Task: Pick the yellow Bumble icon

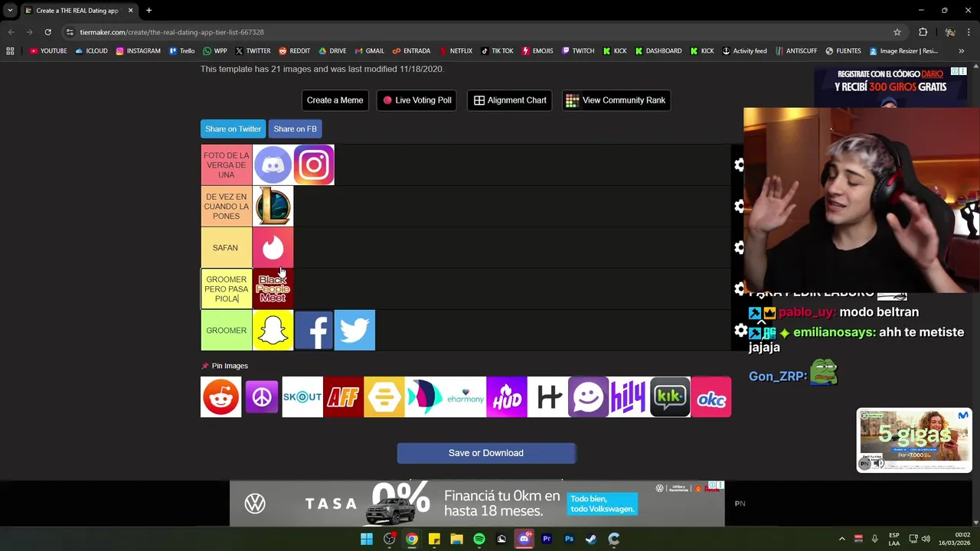Action: click(384, 397)
